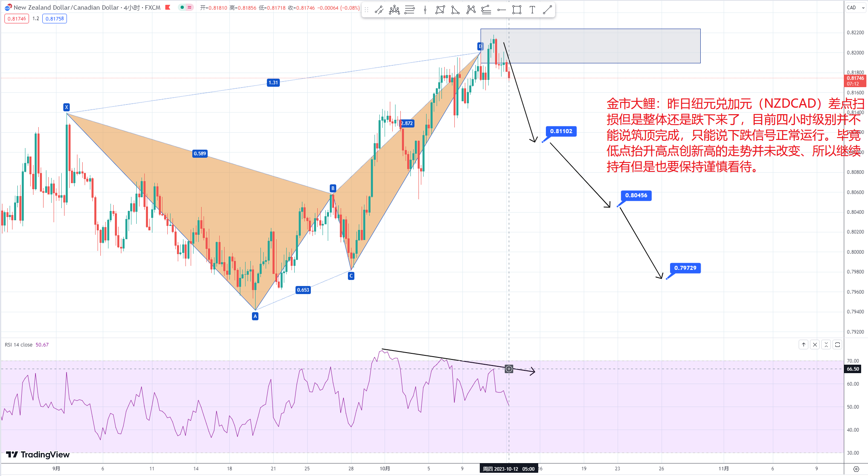Click the 0.653 ratio label

pyautogui.click(x=303, y=290)
